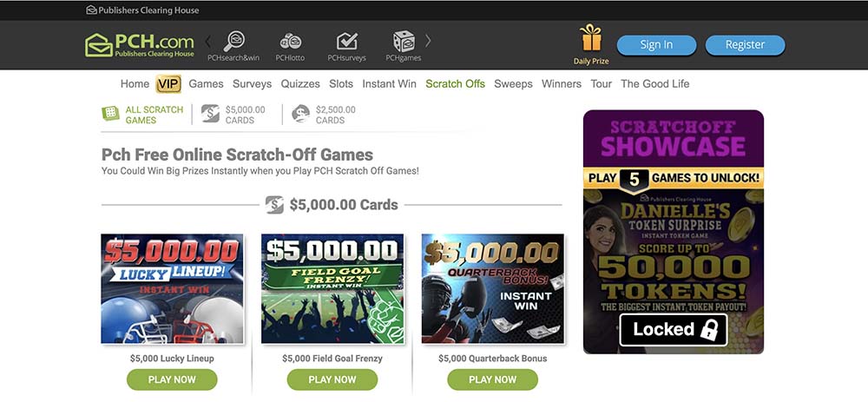Click the Register button
Screen dimensions: 868x402
[745, 45]
